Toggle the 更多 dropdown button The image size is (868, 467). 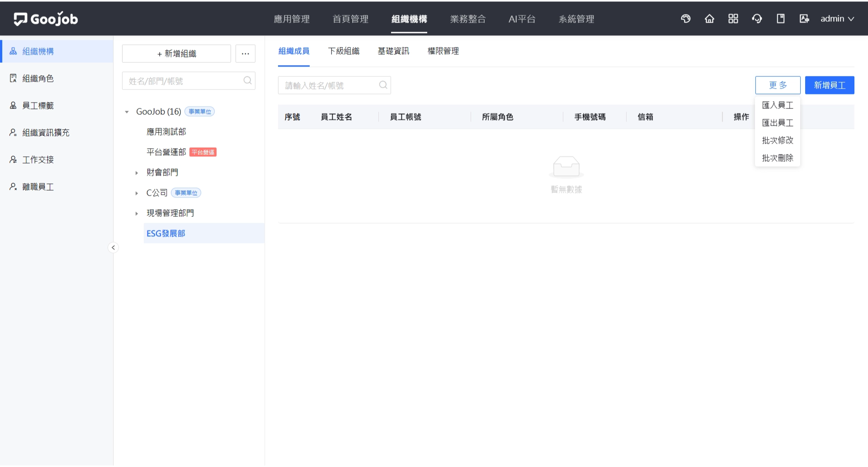778,85
